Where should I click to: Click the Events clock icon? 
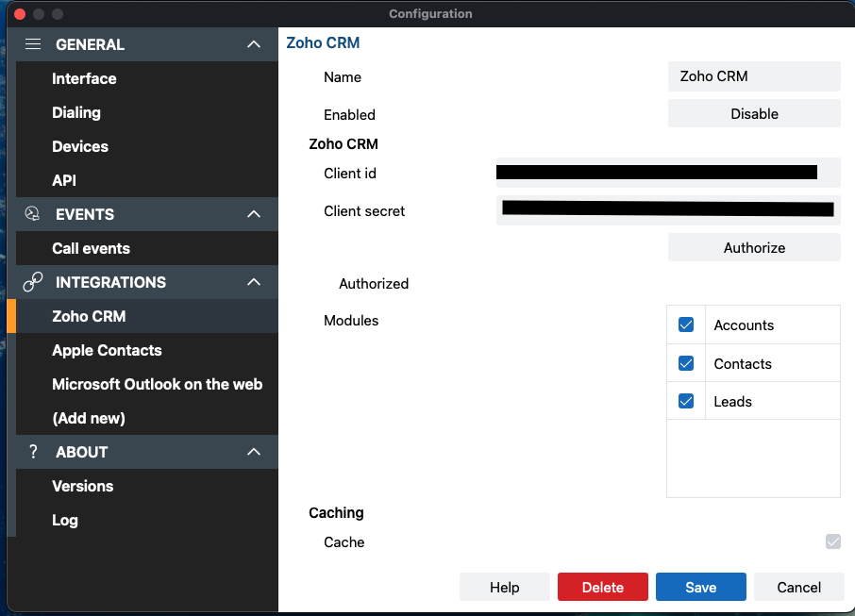click(x=32, y=214)
